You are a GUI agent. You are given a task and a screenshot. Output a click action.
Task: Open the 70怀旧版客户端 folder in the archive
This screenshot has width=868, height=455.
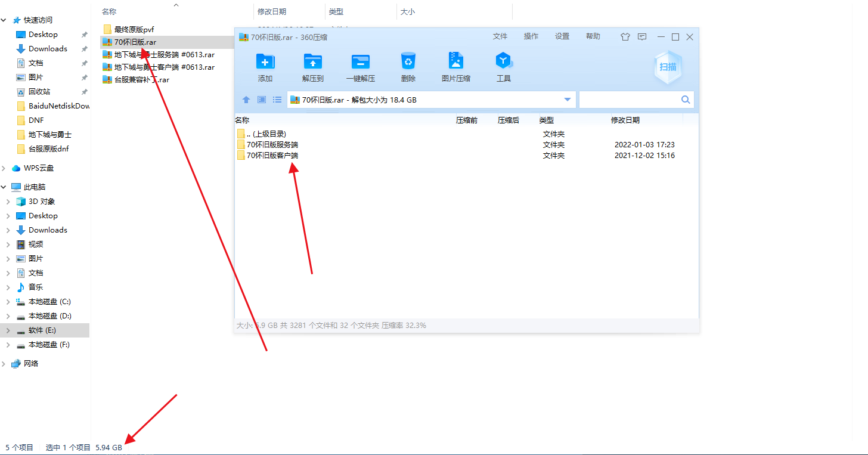point(272,155)
